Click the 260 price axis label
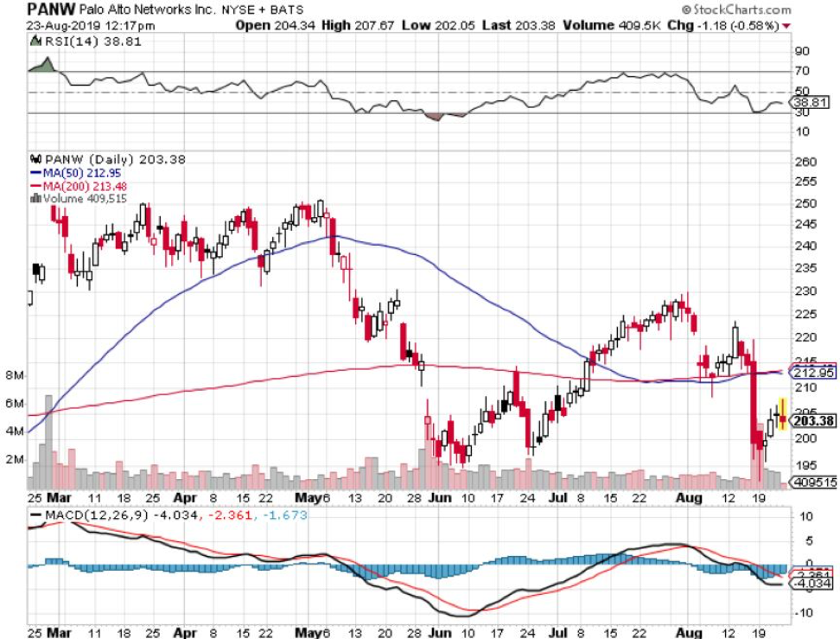Viewport: 840px width, 639px height. [x=805, y=162]
